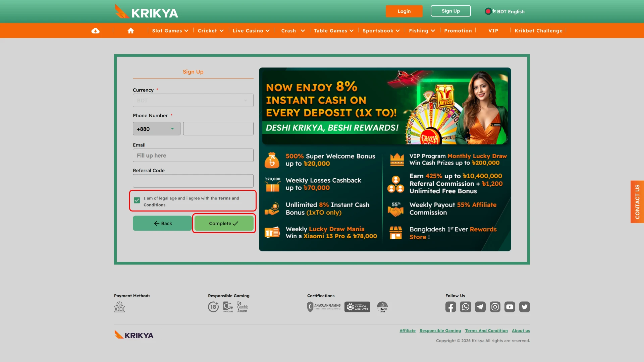Click the 18+ responsible gaming icon
The height and width of the screenshot is (362, 644).
coord(213,307)
